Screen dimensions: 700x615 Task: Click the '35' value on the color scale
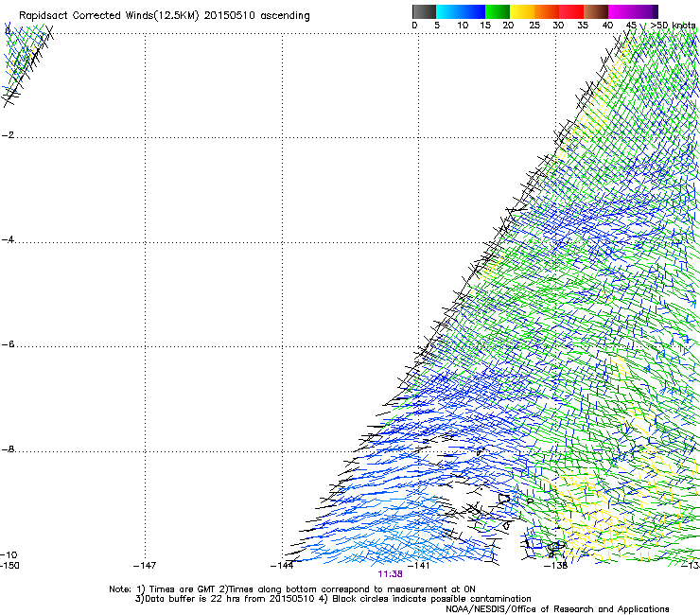click(x=583, y=26)
